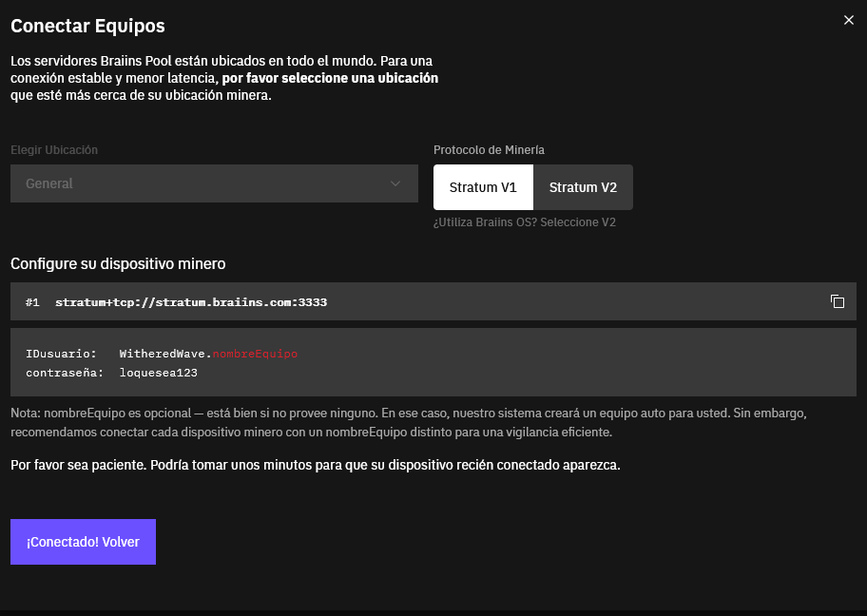Image resolution: width=867 pixels, height=616 pixels.
Task: Select the red nombreEquipo placeholder text
Action: click(x=255, y=354)
